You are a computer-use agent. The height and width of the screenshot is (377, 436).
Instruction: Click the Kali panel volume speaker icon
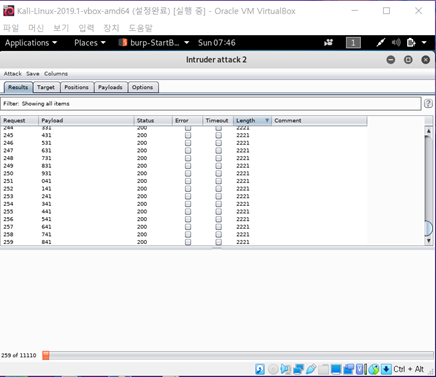396,43
